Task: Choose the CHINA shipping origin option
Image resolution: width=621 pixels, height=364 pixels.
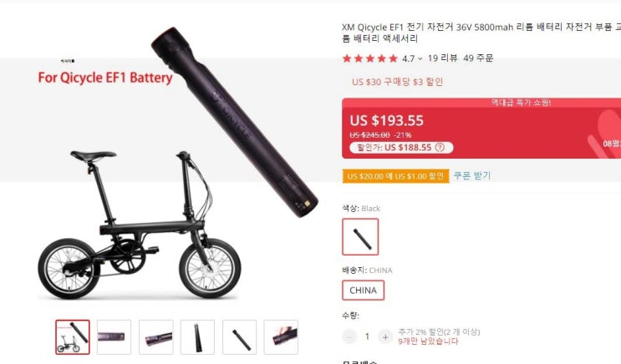Action: (364, 291)
